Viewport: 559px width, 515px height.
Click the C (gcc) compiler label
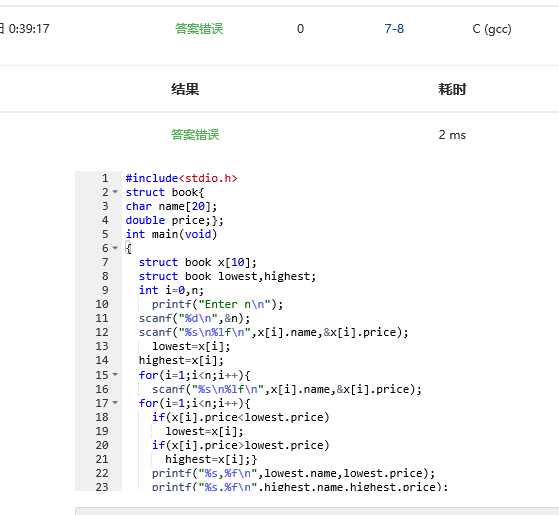(x=492, y=29)
